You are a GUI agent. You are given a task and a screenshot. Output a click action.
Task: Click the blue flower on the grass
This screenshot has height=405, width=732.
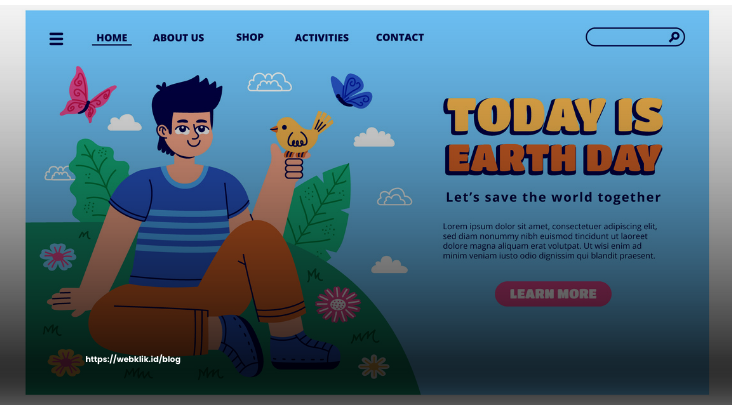click(58, 257)
